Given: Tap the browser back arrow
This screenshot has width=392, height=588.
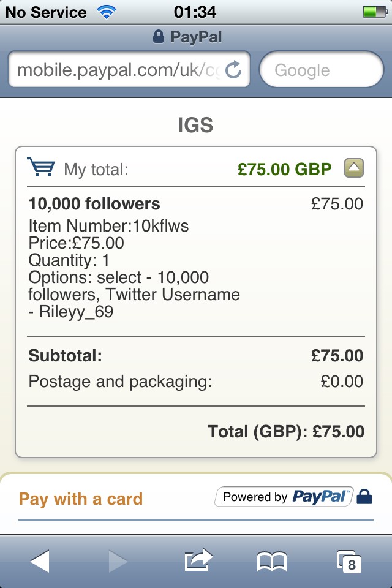Looking at the screenshot, I should 40,561.
